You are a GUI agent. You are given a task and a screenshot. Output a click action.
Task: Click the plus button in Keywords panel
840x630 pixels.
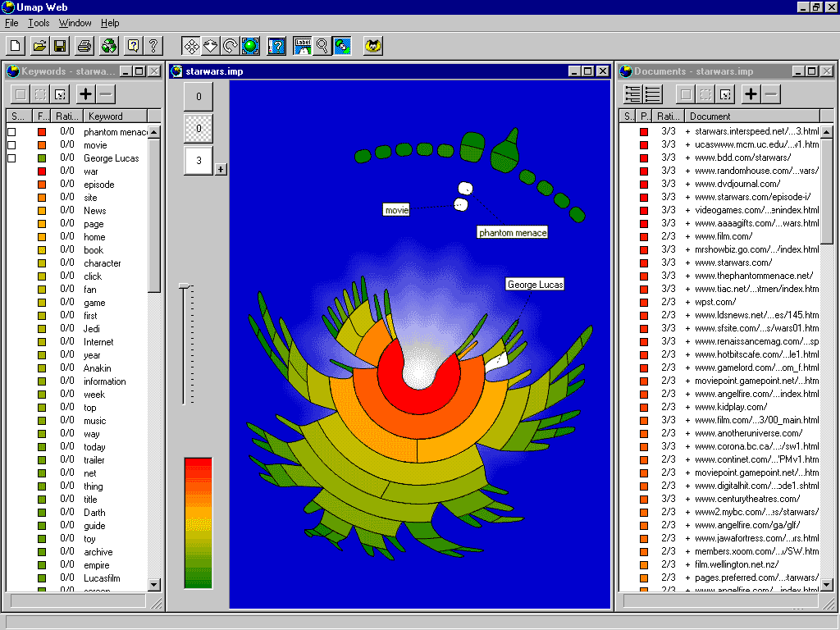tap(85, 94)
